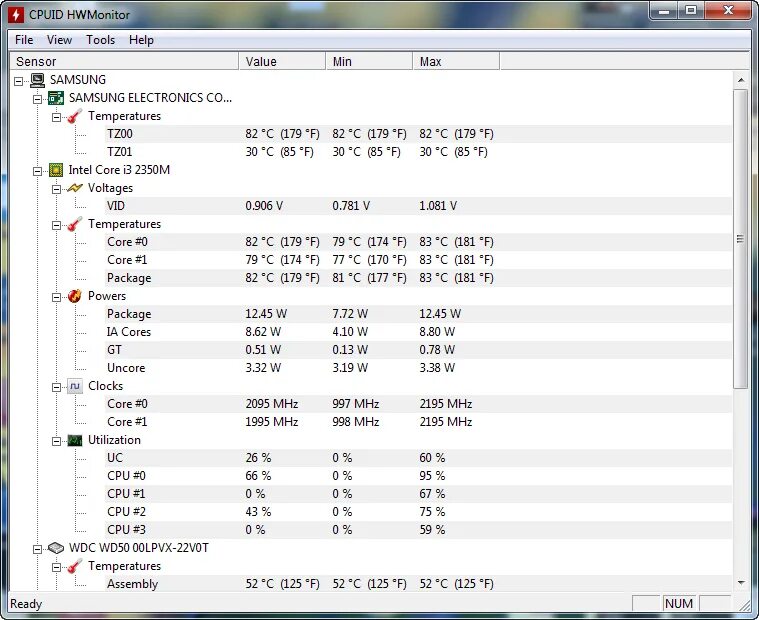The image size is (759, 620).
Task: Click the thermometer icon under SAMSUNG ELECTRONICS
Action: click(x=74, y=116)
